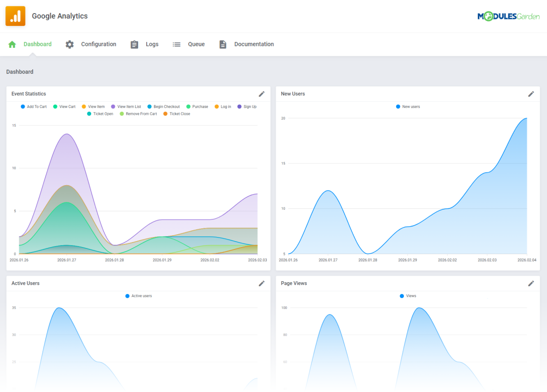Toggle the Add To Cart series in legend
The height and width of the screenshot is (392, 547).
click(34, 107)
